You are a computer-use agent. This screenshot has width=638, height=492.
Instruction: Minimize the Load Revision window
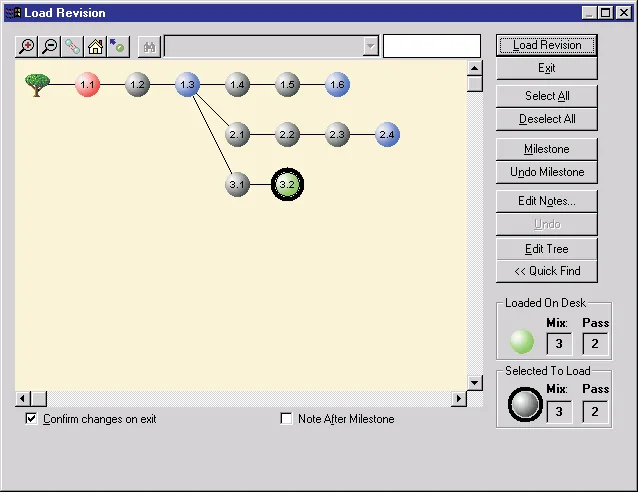pos(589,13)
